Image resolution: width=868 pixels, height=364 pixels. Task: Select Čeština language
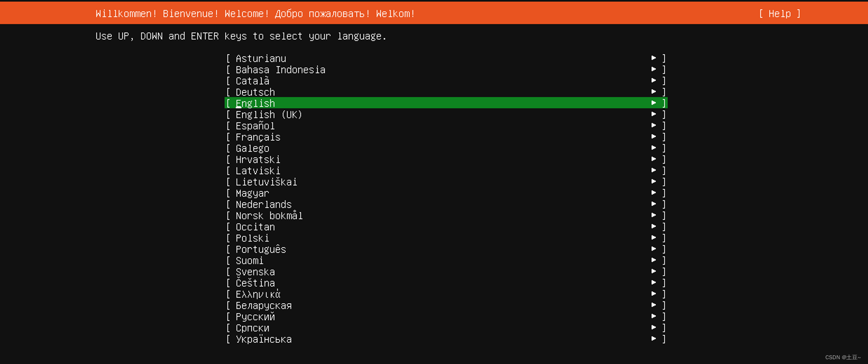pyautogui.click(x=446, y=283)
